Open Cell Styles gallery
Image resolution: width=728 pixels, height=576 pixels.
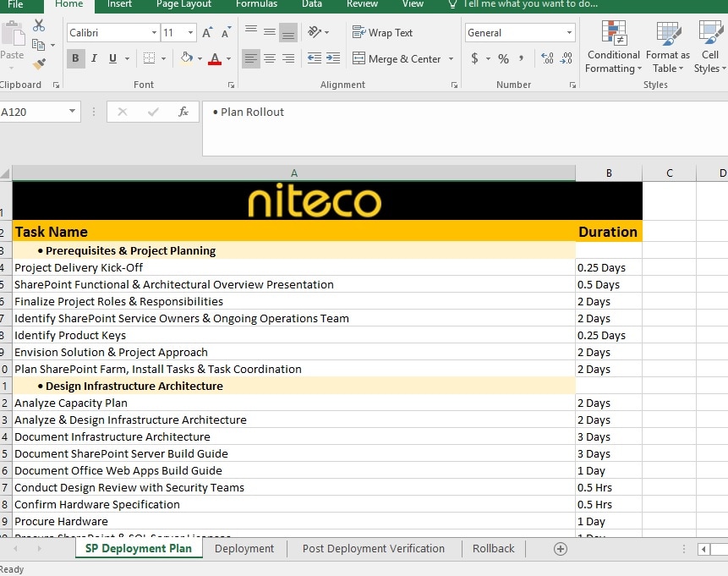[x=710, y=47]
